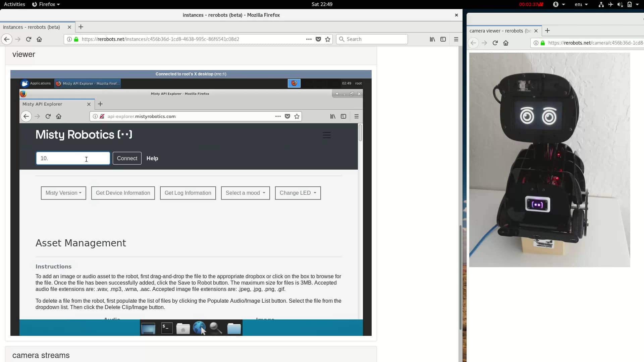This screenshot has width=644, height=362.
Task: Toggle the Firefox sidebar view
Action: click(x=443, y=39)
